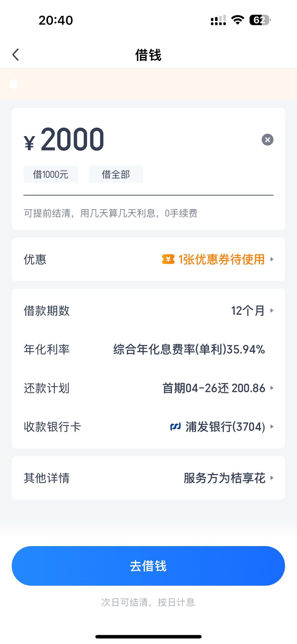Tap the cellular signal icon
The height and width of the screenshot is (644, 297).
coord(218,20)
